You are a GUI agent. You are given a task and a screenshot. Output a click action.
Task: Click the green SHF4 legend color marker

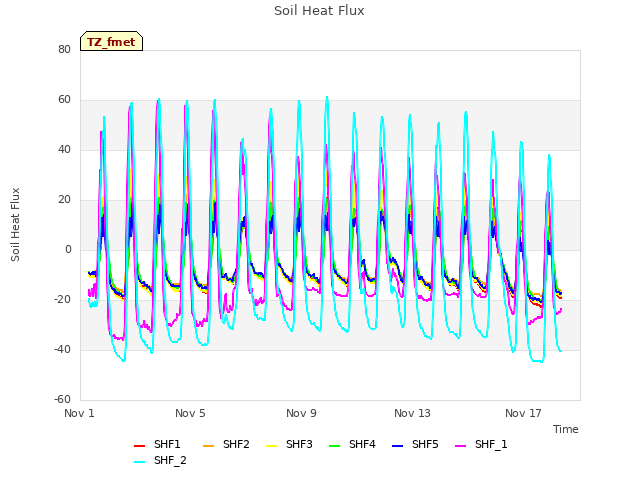335,446
